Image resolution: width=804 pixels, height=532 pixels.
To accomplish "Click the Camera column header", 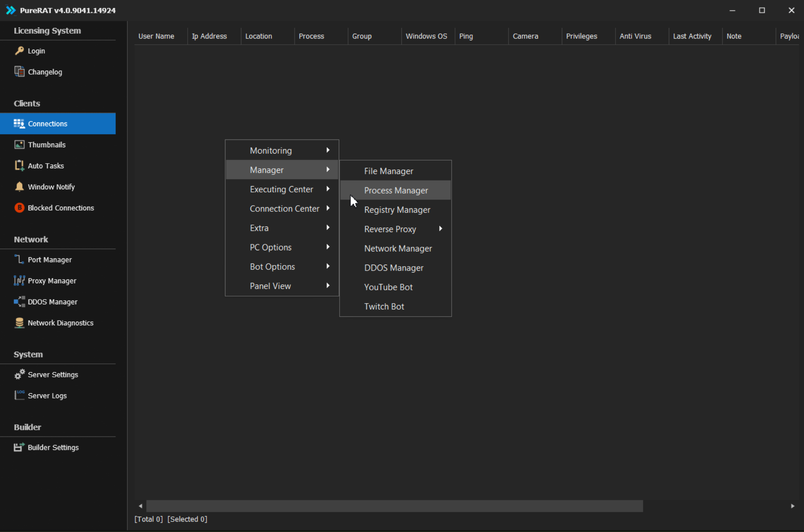I will (535, 36).
